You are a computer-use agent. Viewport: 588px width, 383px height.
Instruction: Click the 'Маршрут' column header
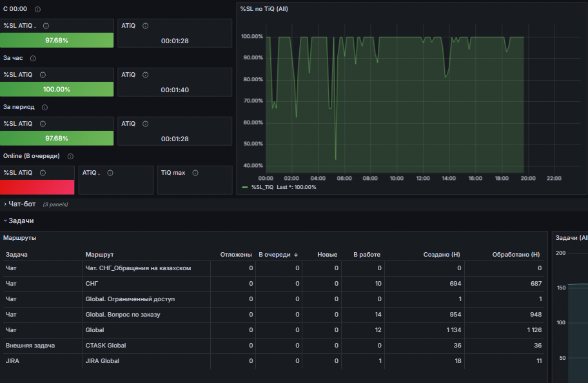point(99,254)
